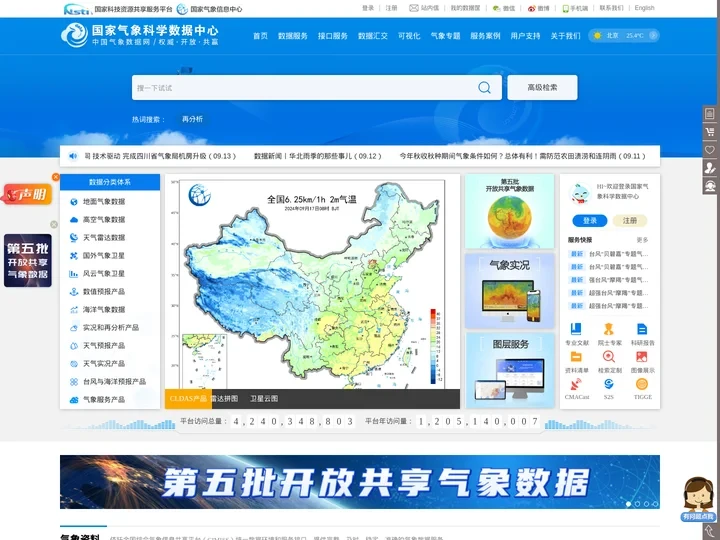Click the Nsti platform logo

tap(77, 9)
